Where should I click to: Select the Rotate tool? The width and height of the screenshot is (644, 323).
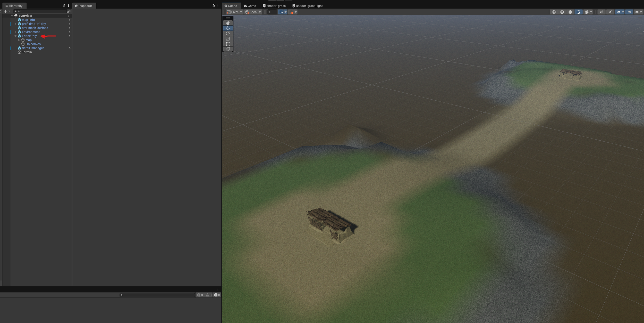point(228,33)
